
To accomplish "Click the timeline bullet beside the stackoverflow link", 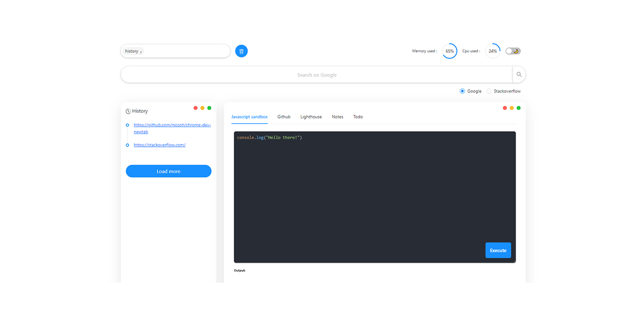I will pyautogui.click(x=127, y=144).
